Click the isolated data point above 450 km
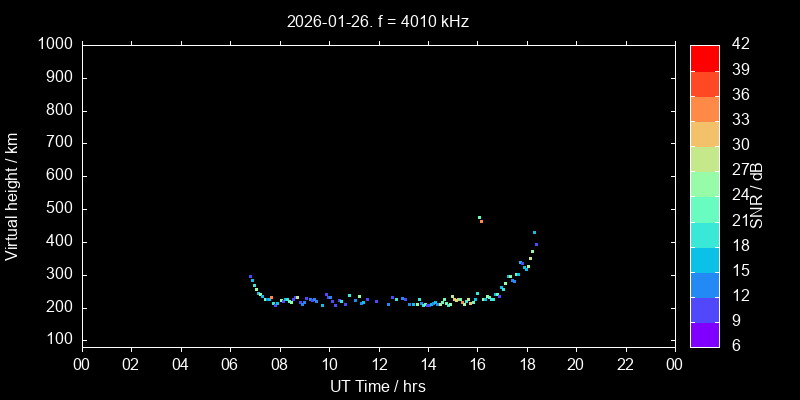This screenshot has width=800, height=400. click(x=480, y=219)
